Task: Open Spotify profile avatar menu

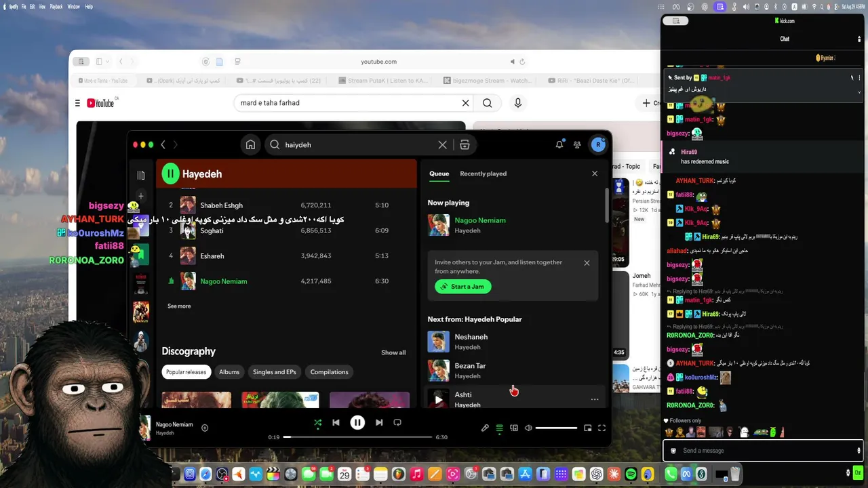Action: coord(597,144)
